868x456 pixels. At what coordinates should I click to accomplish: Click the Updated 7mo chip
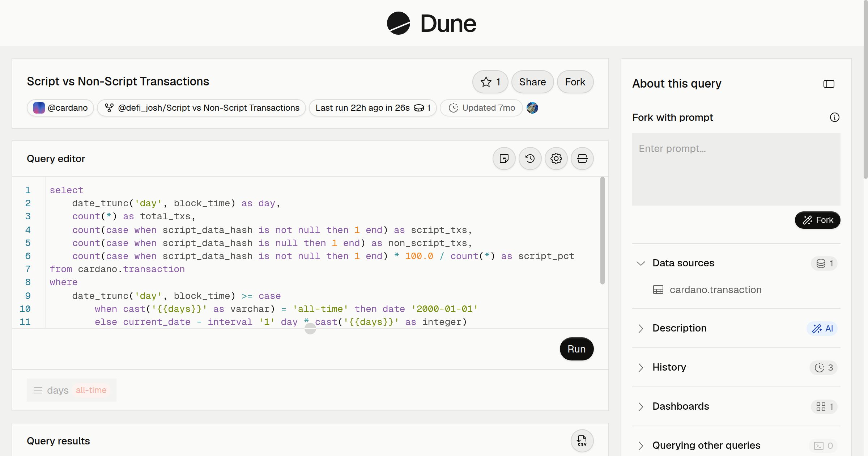coord(481,108)
